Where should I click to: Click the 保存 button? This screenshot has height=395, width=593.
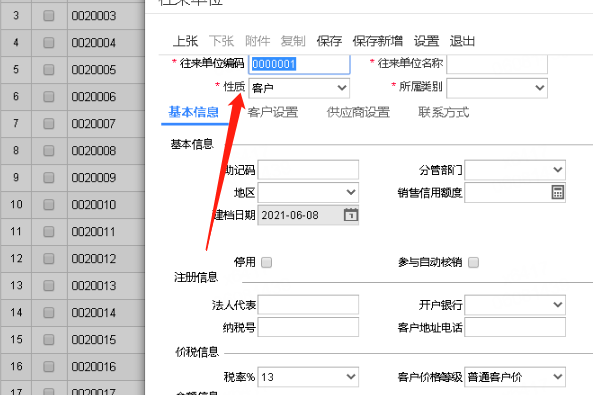pos(329,41)
